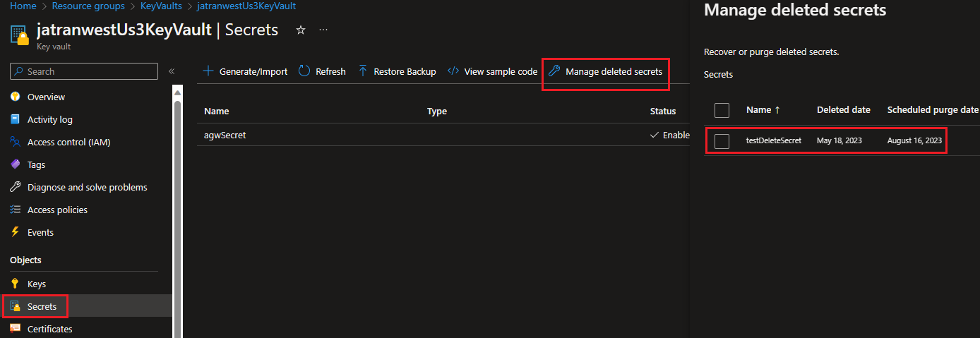The height and width of the screenshot is (338, 980).
Task: Open the Activity log menu item
Action: tap(50, 119)
